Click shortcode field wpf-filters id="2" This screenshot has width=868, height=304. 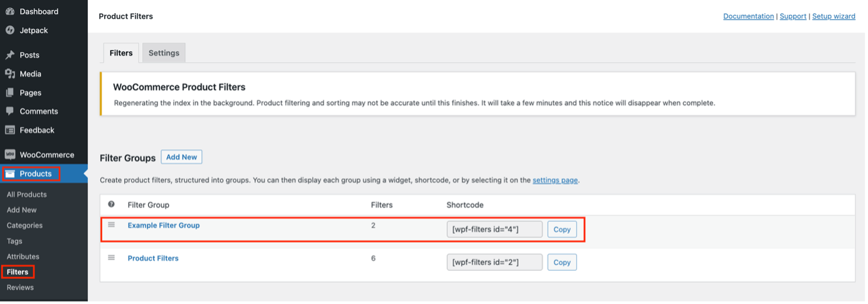[494, 262]
